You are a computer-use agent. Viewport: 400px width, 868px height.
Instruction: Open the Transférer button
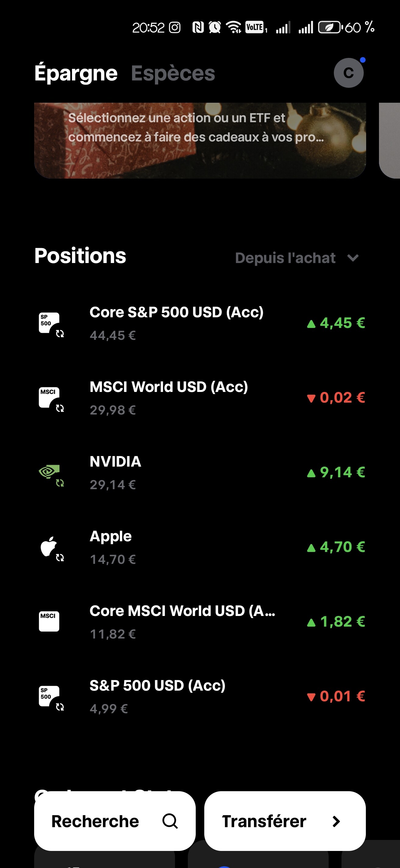click(x=285, y=821)
